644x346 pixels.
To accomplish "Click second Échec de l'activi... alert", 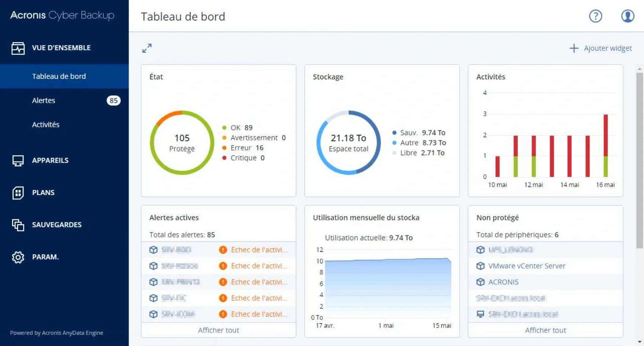I will pos(259,266).
